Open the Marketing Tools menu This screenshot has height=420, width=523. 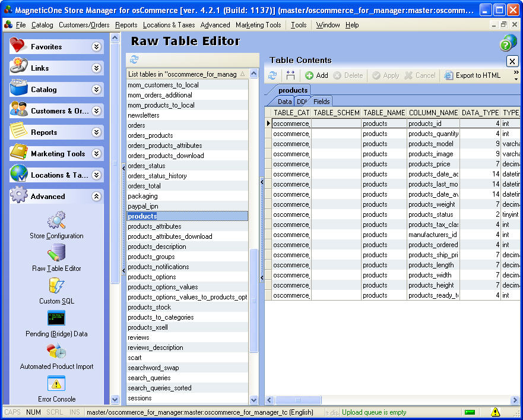[x=258, y=25]
